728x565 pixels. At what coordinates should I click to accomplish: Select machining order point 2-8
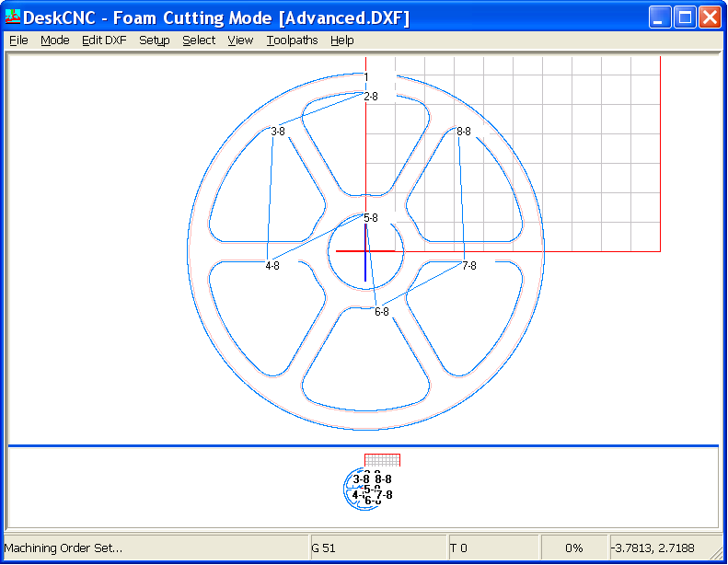pyautogui.click(x=371, y=96)
